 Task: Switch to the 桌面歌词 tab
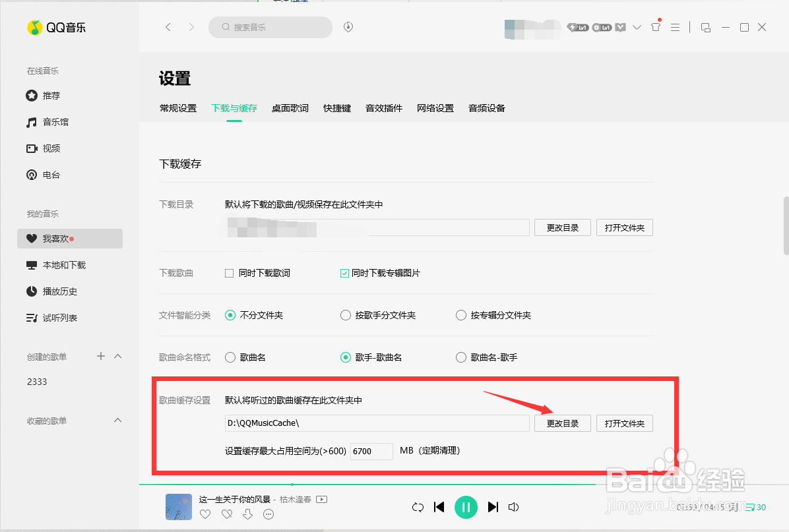pyautogui.click(x=290, y=108)
